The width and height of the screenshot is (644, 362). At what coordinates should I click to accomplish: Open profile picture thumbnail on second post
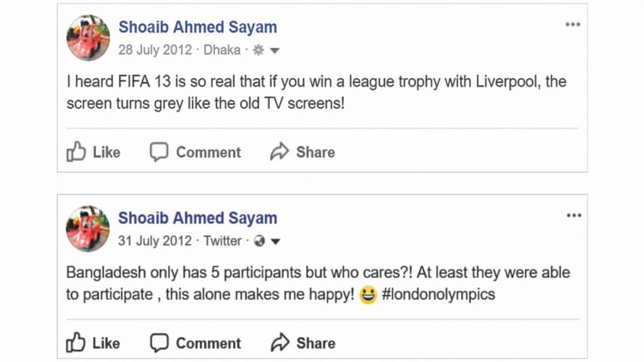pos(88,229)
